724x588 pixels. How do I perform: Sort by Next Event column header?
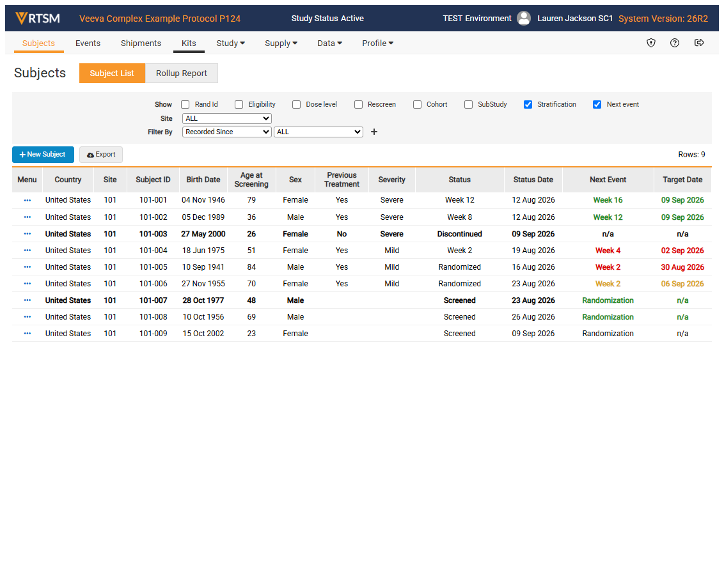608,180
